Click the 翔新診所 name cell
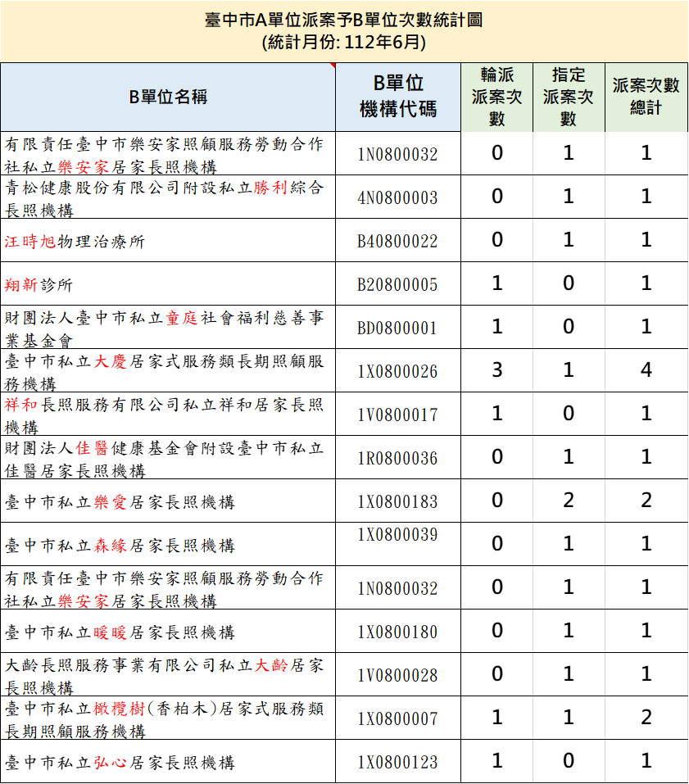The image size is (689, 784). [168, 284]
